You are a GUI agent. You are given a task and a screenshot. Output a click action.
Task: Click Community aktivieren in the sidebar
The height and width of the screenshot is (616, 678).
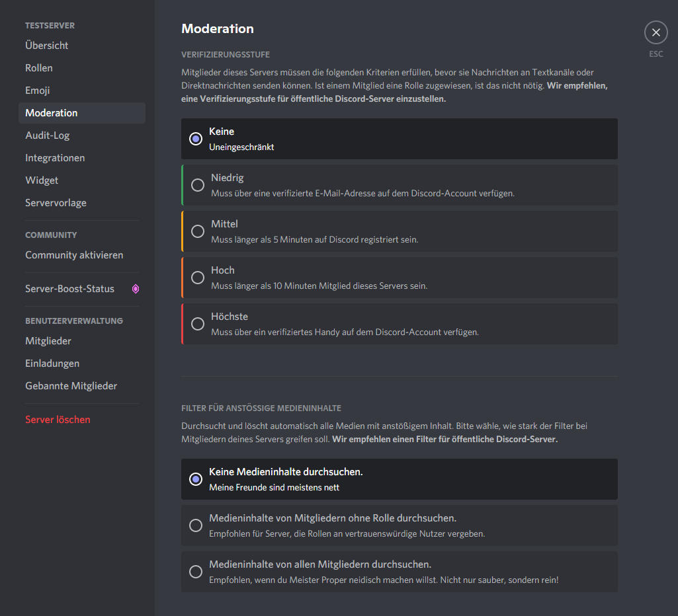[x=74, y=255]
